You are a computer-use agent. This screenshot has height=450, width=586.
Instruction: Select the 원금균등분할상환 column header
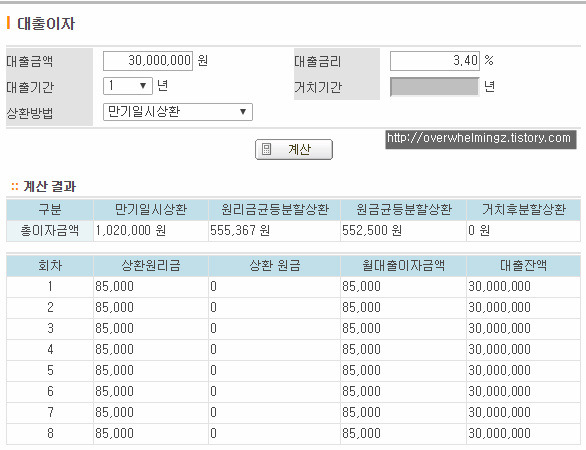[404, 209]
